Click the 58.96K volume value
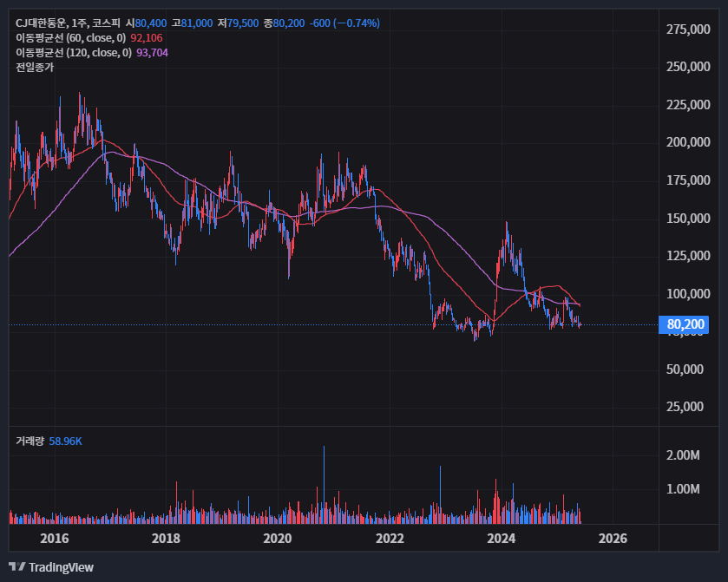This screenshot has width=728, height=582. [65, 441]
